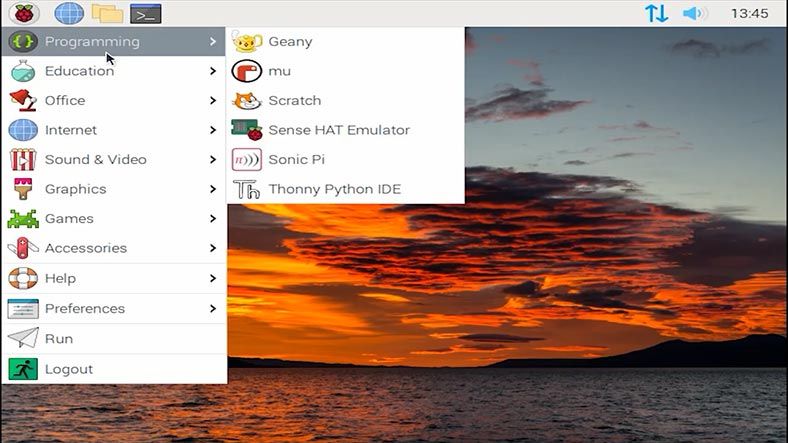Launch mu from the Programming submenu
The width and height of the screenshot is (788, 443).
pos(346,71)
